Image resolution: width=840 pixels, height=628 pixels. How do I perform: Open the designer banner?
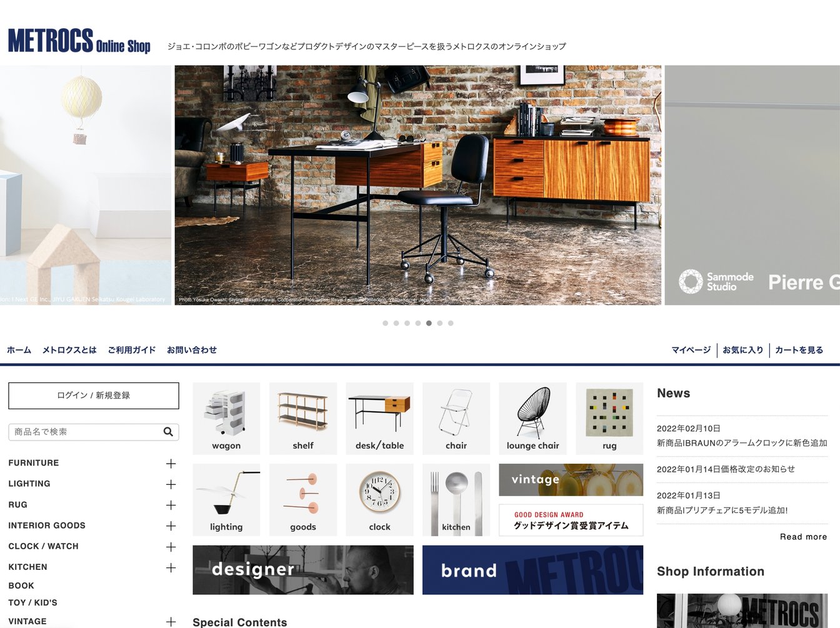coord(303,570)
